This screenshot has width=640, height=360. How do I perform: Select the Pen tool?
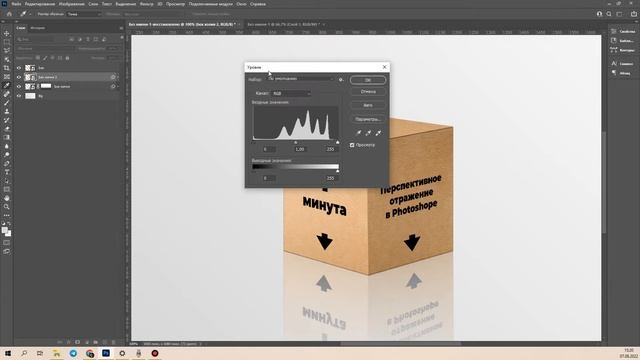(7, 163)
